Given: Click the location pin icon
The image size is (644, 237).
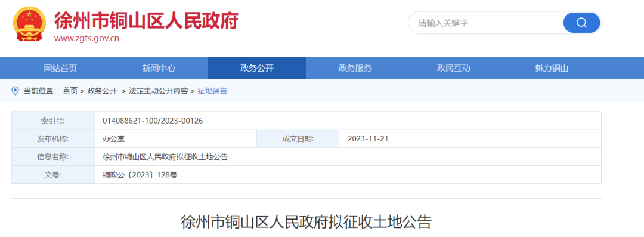Looking at the screenshot, I should pos(15,91).
